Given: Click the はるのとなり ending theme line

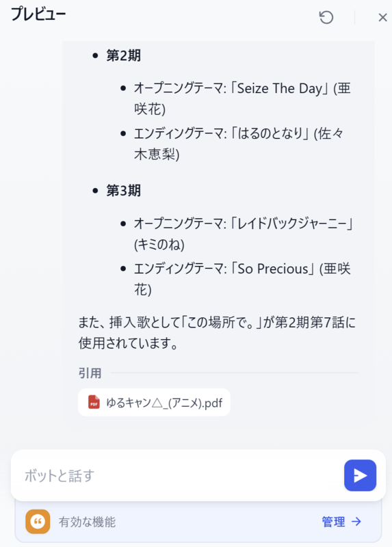Looking at the screenshot, I should pyautogui.click(x=239, y=144).
